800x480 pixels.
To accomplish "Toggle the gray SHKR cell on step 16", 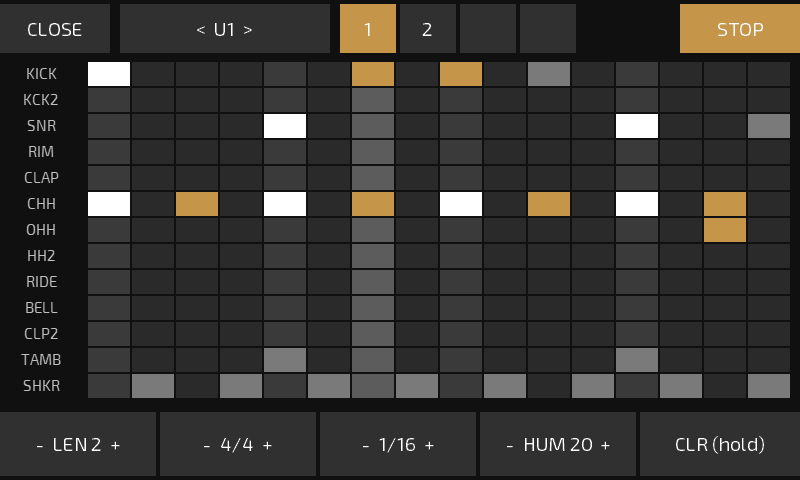I will [769, 386].
